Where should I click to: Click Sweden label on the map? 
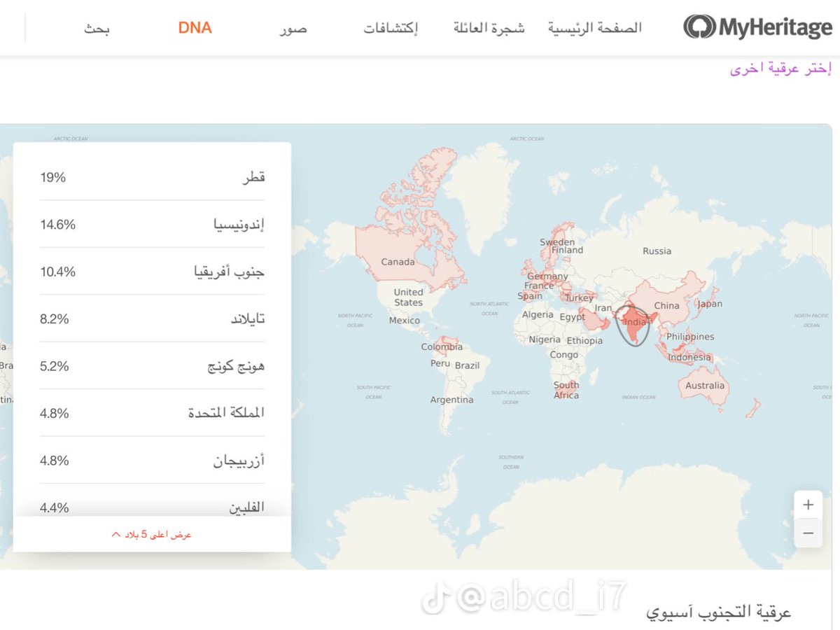tap(557, 241)
